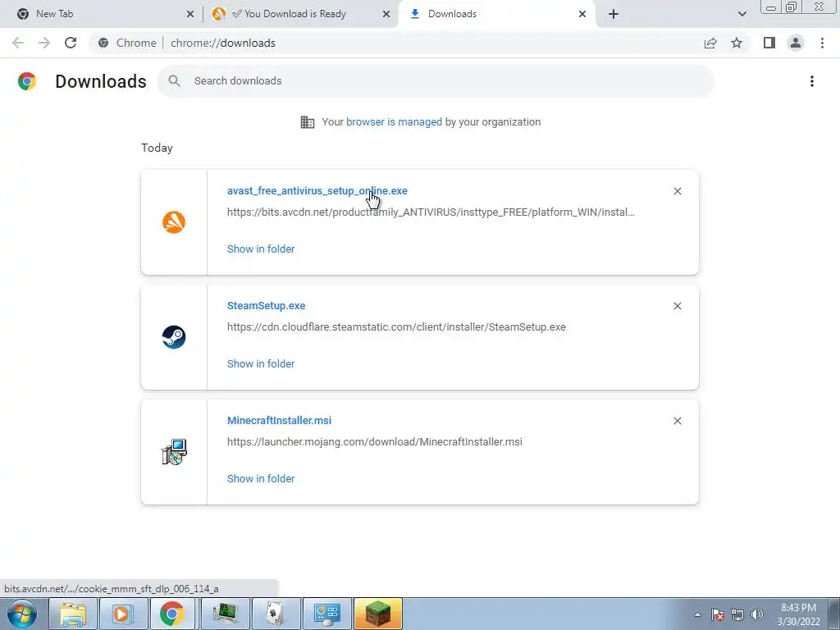Show SteamSetup.exe in folder
Viewport: 840px width, 630px height.
tap(261, 363)
